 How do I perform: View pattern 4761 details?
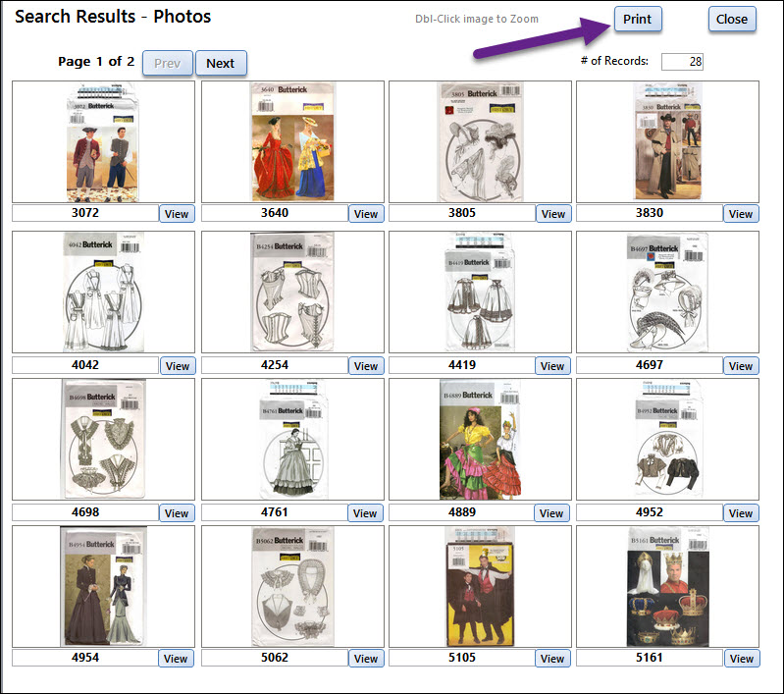365,512
